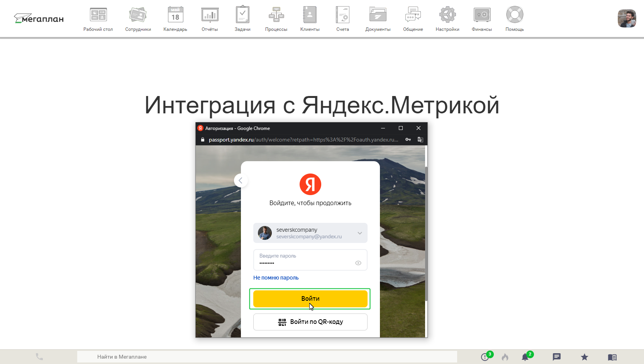Viewport: 644px width, 364px height.
Task: Open the Отчёты reports icon
Action: (x=210, y=15)
